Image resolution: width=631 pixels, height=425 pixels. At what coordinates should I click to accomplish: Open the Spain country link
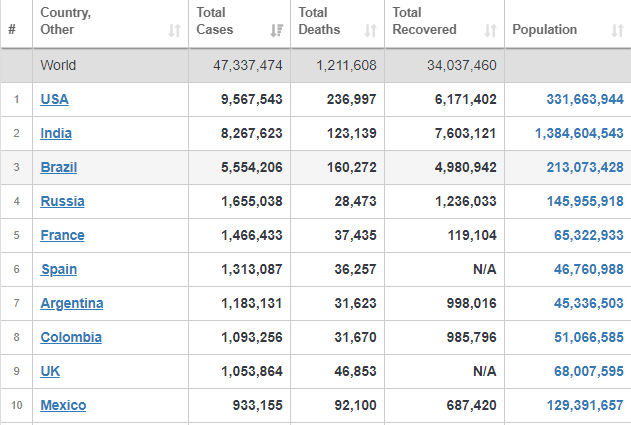point(59,269)
